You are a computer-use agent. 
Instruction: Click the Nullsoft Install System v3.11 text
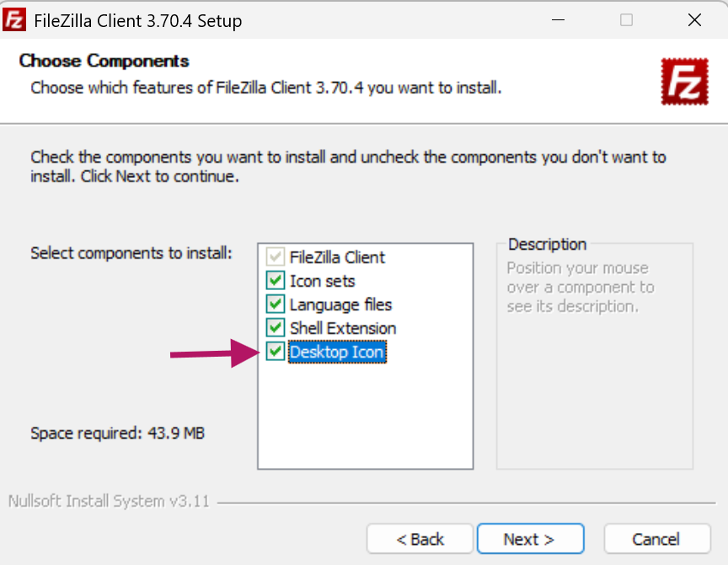coord(109,501)
